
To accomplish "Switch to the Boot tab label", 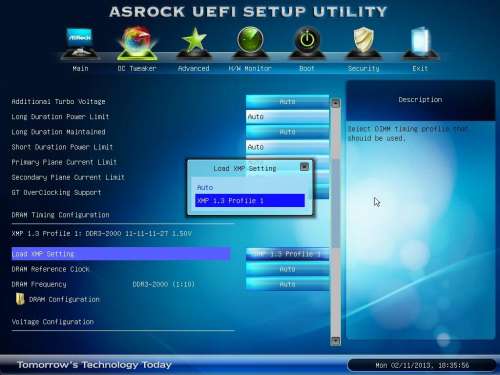I will pos(307,68).
